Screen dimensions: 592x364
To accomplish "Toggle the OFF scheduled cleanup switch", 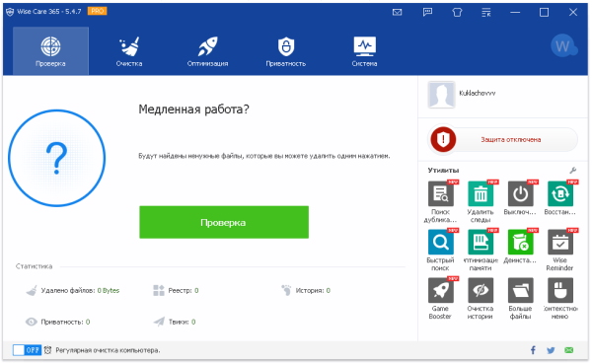I will click(x=27, y=350).
